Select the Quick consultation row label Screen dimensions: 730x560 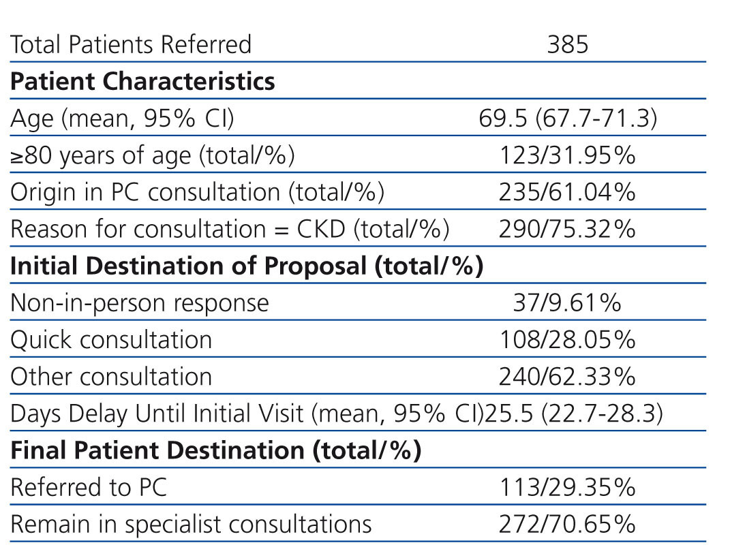111,339
